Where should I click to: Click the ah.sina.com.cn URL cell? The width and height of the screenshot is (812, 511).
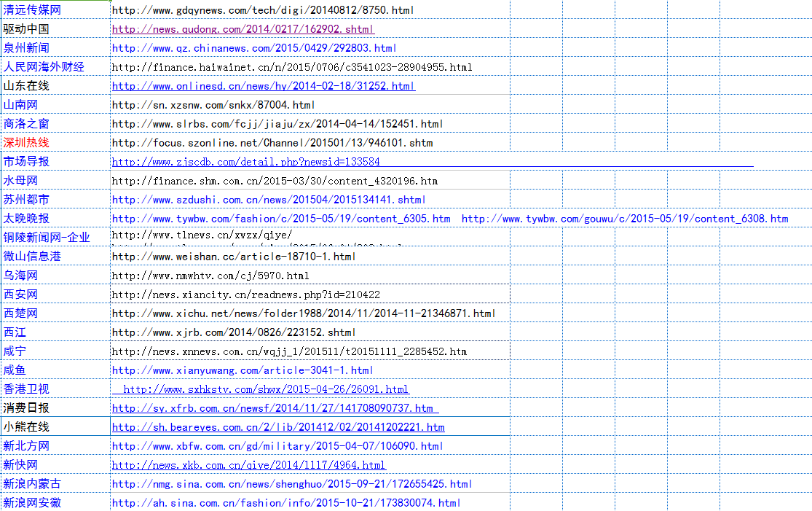(x=310, y=503)
